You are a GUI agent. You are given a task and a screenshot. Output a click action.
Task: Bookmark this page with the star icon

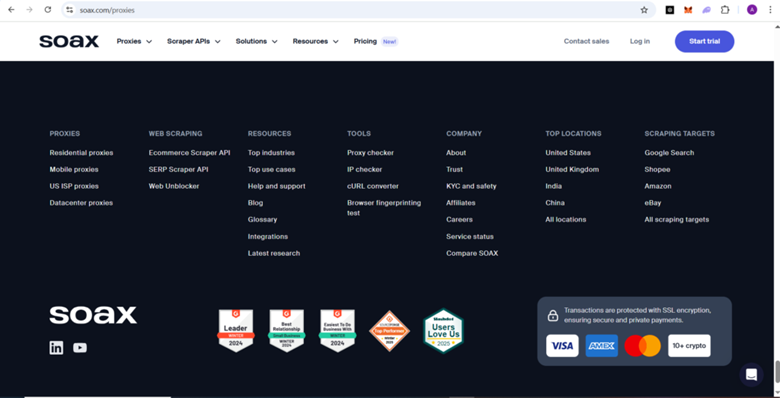click(x=644, y=10)
